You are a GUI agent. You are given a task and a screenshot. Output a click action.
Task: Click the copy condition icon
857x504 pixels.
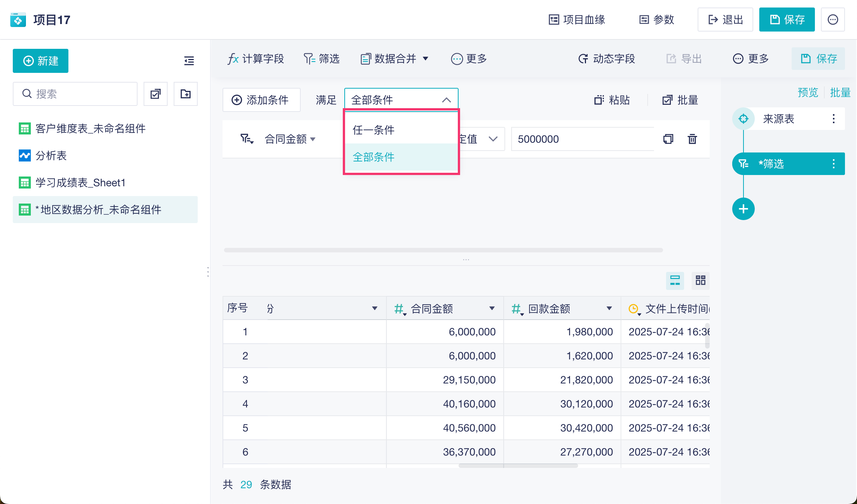[x=668, y=139]
